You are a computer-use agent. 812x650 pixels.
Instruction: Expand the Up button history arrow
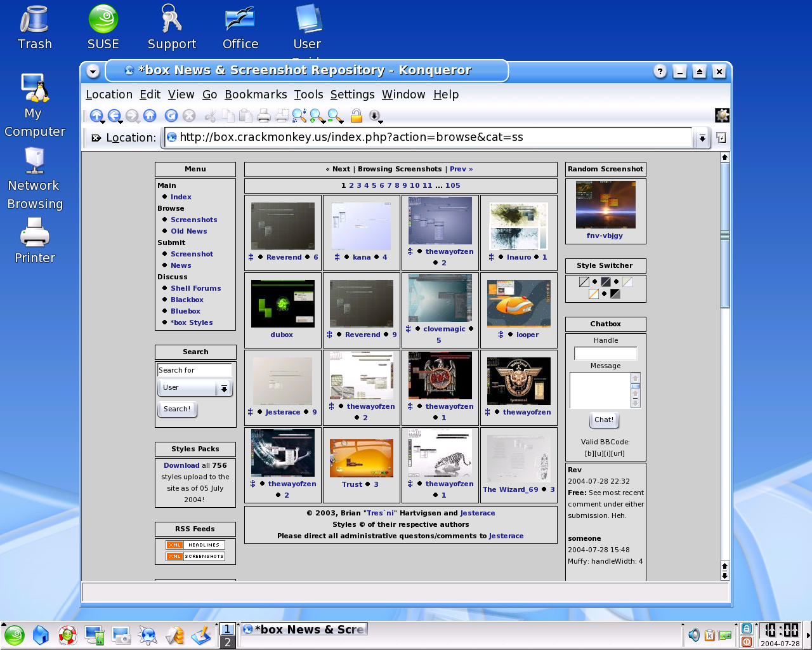tap(103, 122)
